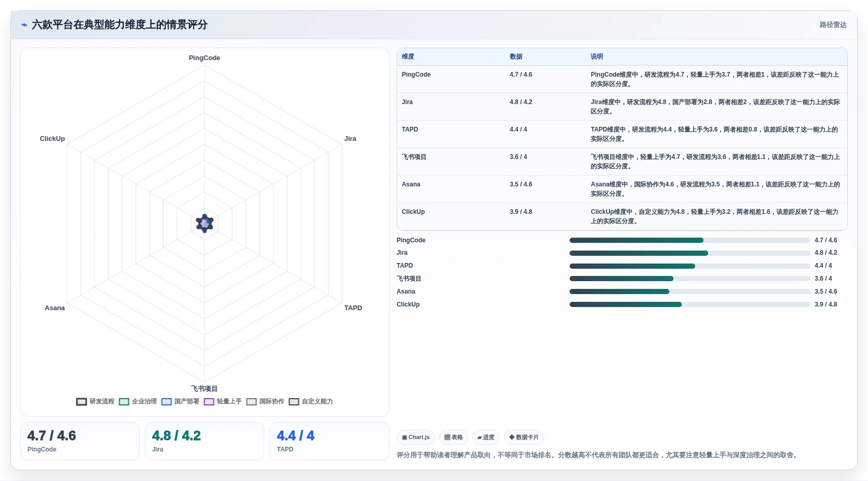The image size is (868, 481).
Task: Click the PingCode label in progress list
Action: point(411,240)
